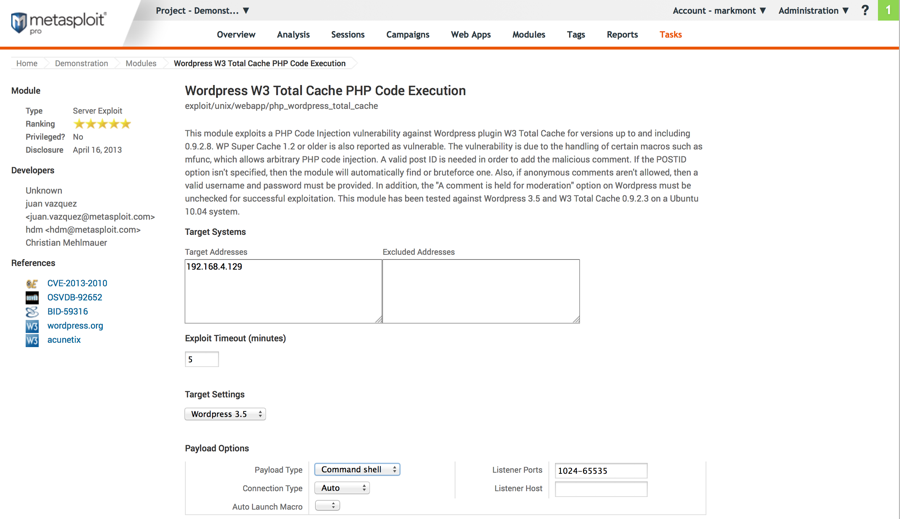The image size is (900, 519).
Task: Click the five-star ranking indicator
Action: [x=102, y=124]
